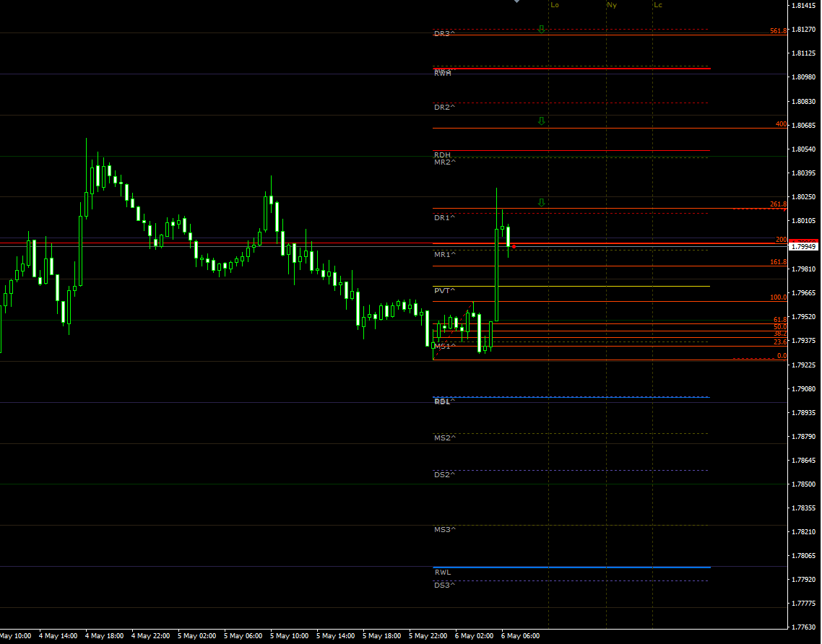Screen dimensions: 822x644
Task: Click the 261.8 Fibonacci level label
Action: [779, 204]
